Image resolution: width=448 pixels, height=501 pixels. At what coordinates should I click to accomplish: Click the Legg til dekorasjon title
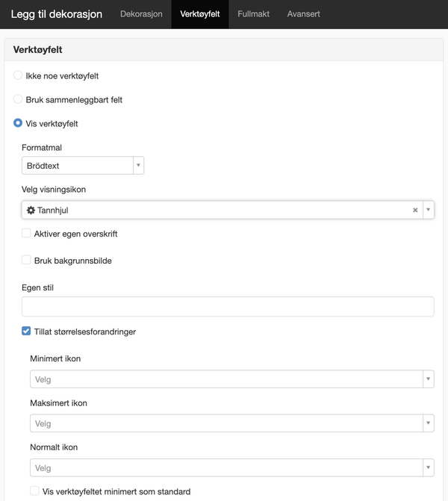tap(57, 14)
